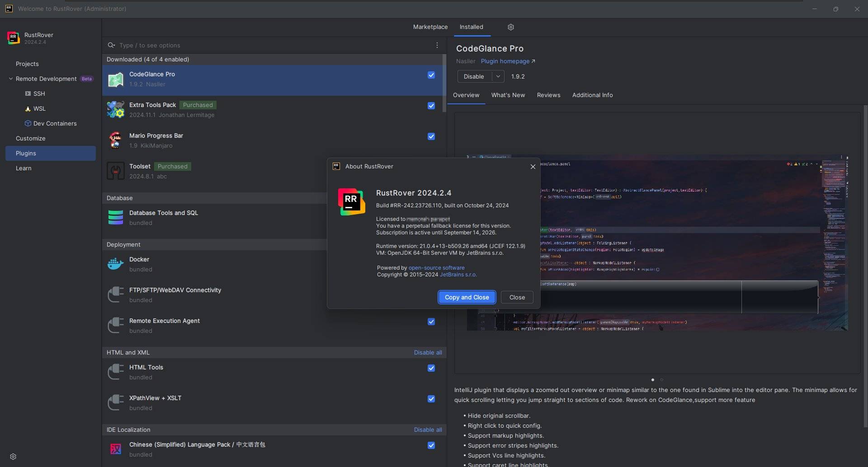
Task: Open the three-dot options menu beside search
Action: [x=437, y=45]
